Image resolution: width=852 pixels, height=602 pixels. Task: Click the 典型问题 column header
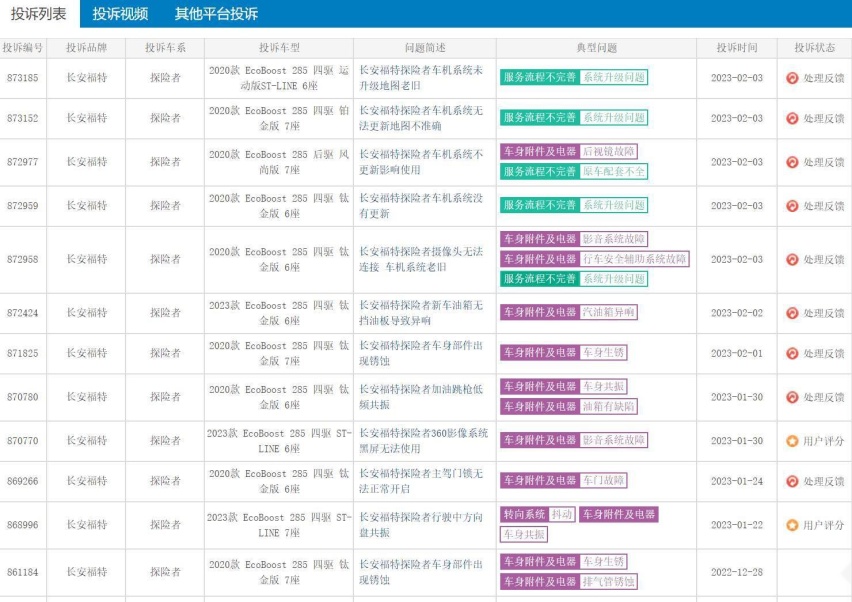[x=597, y=48]
